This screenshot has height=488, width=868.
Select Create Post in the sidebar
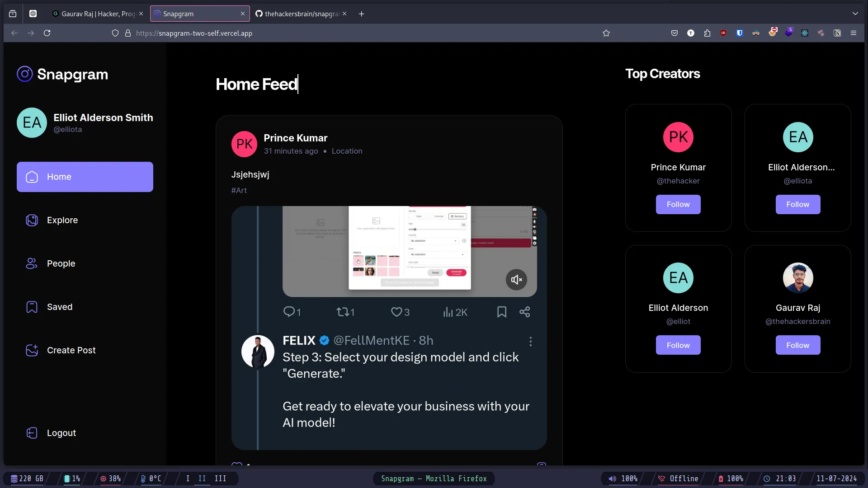click(x=71, y=350)
